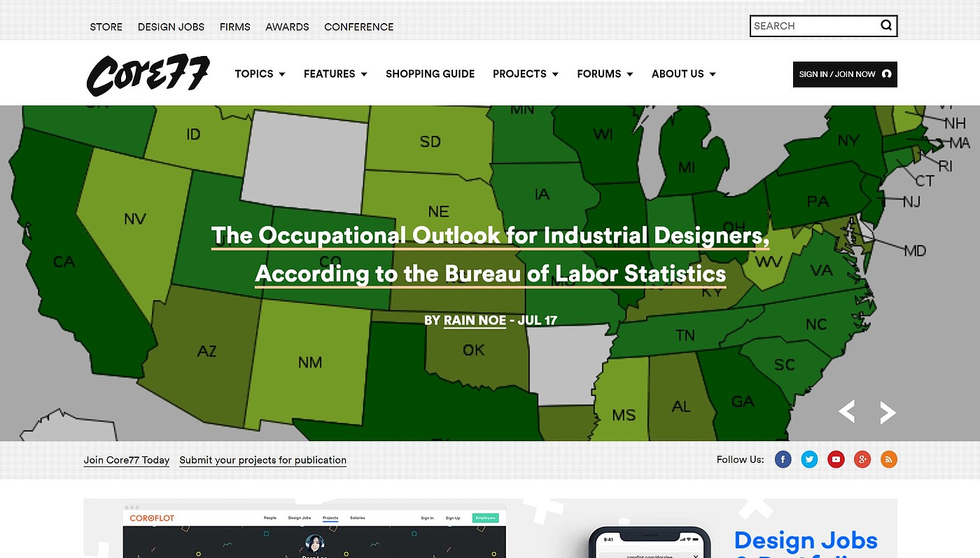Open the Conference menu item
This screenshot has width=980, height=558.
click(x=359, y=27)
